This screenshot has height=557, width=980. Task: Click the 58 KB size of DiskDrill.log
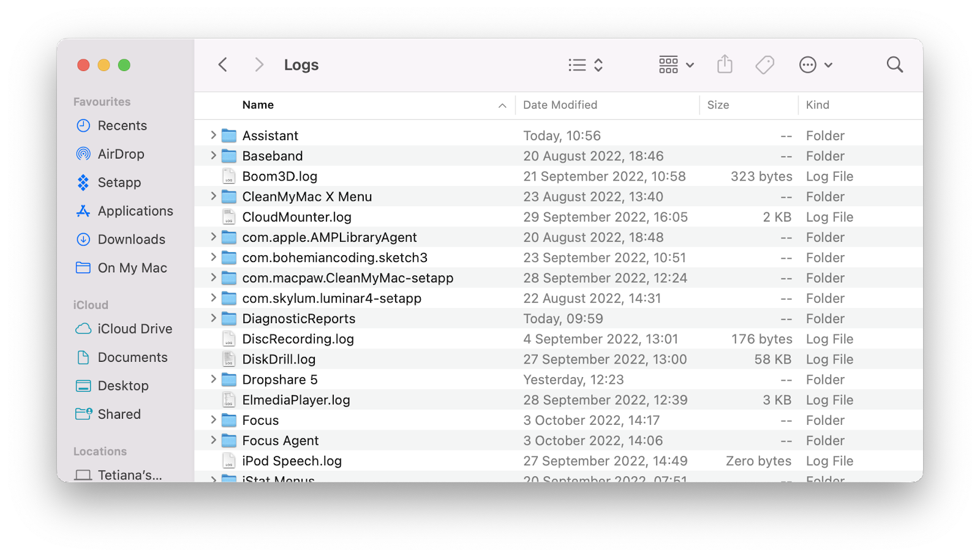[773, 359]
